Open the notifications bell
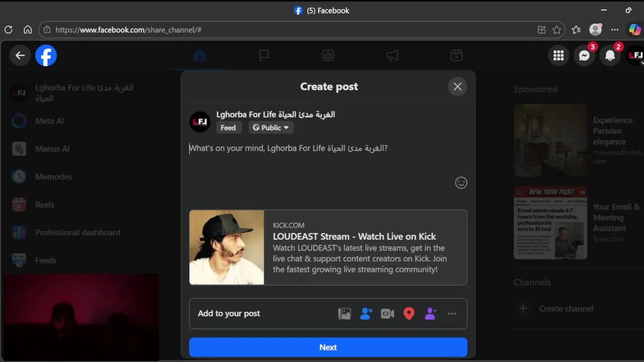Image resolution: width=644 pixels, height=362 pixels. tap(610, 55)
